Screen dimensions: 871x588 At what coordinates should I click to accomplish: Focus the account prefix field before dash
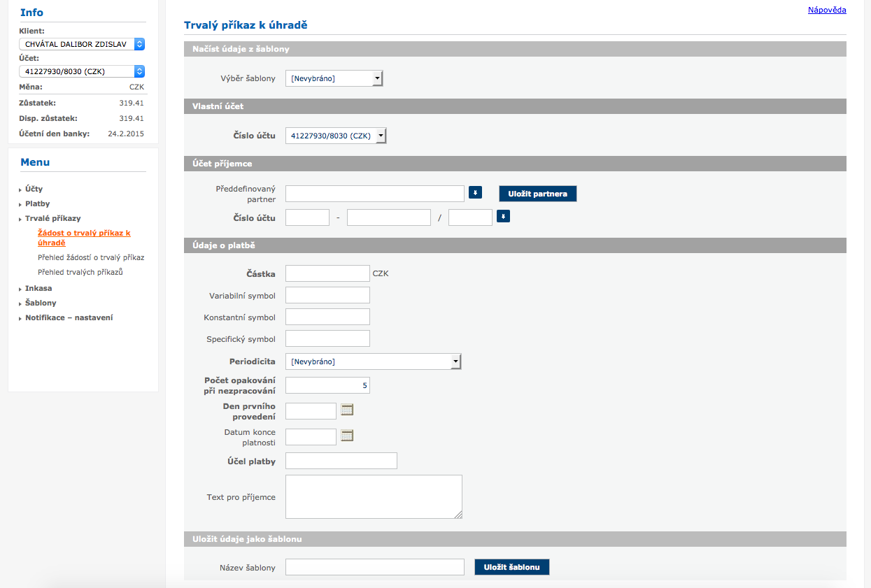pyautogui.click(x=307, y=217)
